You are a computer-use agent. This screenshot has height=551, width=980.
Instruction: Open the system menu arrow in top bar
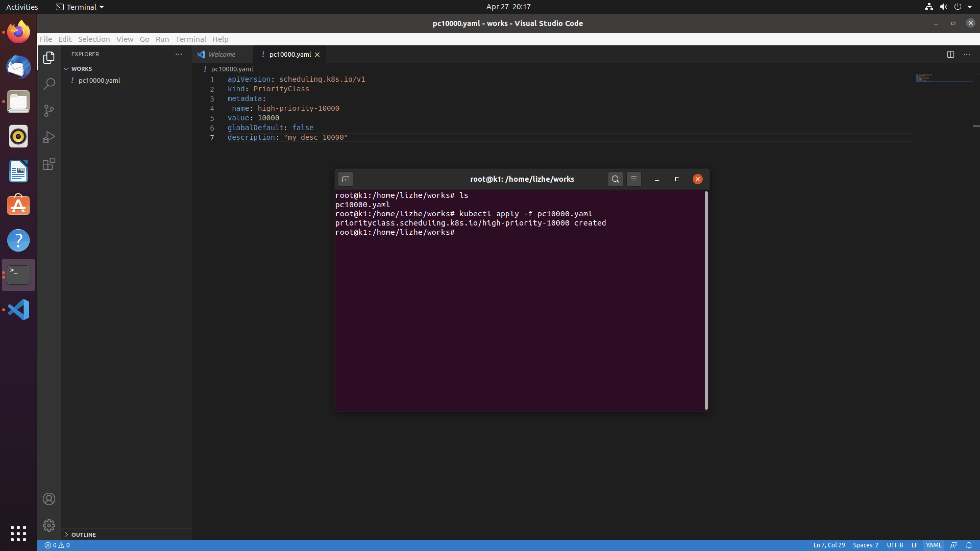coord(970,6)
